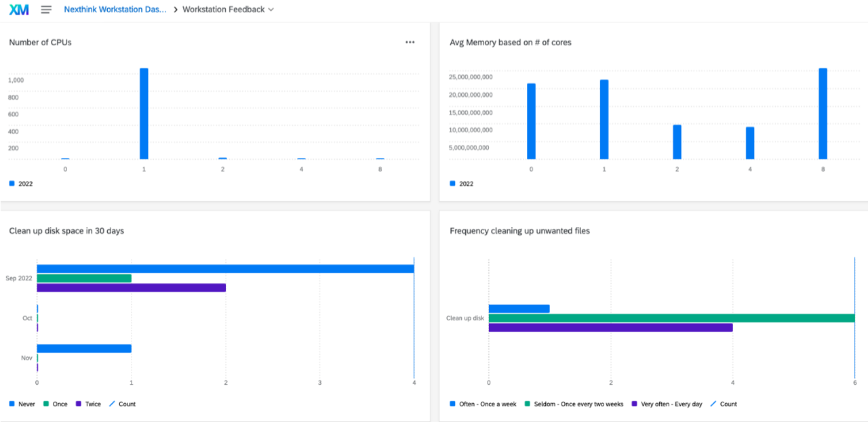
Task: Click the blue Often bar in Frequency chart
Action: coord(519,308)
